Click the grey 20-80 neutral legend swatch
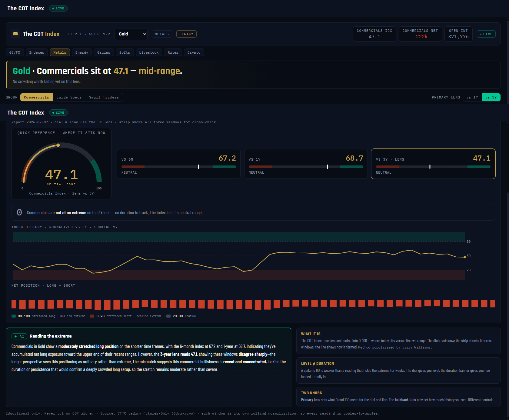 click(168, 316)
